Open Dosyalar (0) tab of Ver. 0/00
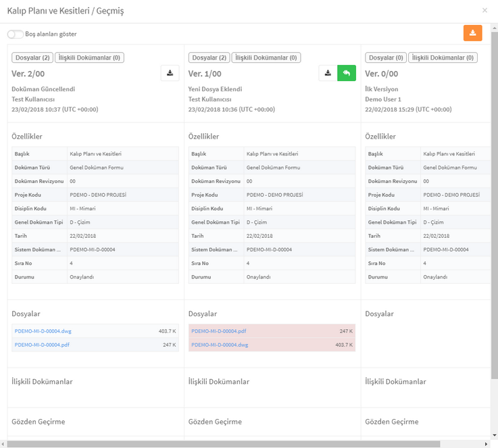Image resolution: width=498 pixels, height=448 pixels. (x=386, y=57)
